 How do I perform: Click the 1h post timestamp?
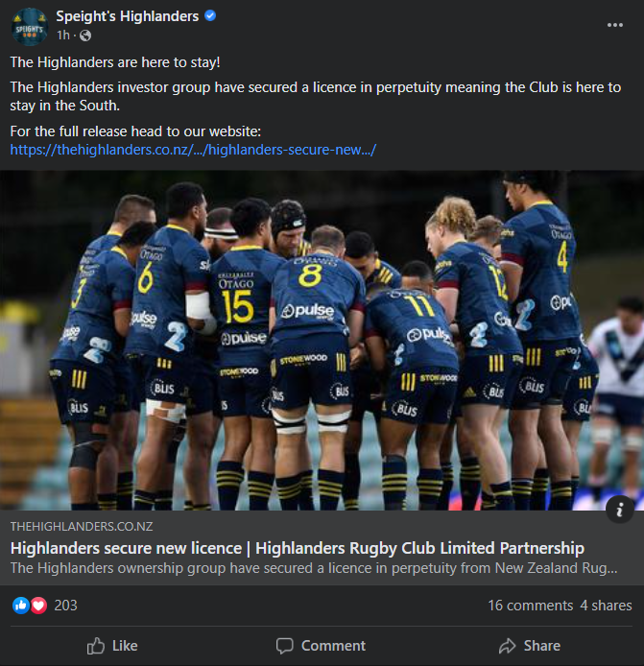pos(63,36)
